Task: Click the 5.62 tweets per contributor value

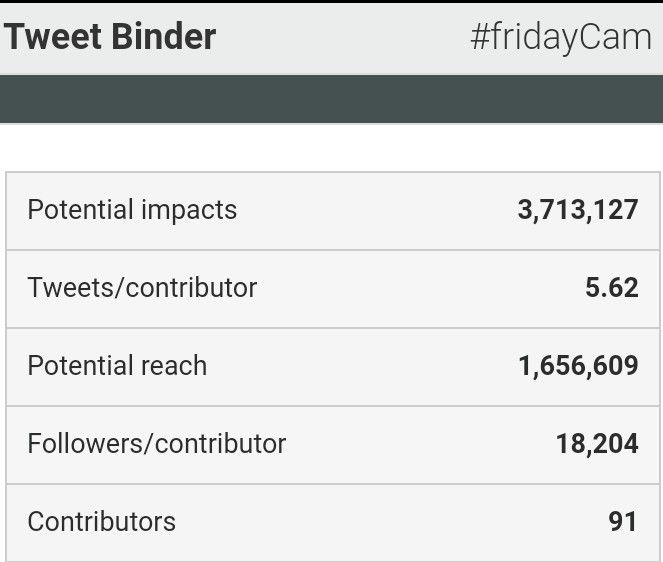Action: pos(611,288)
